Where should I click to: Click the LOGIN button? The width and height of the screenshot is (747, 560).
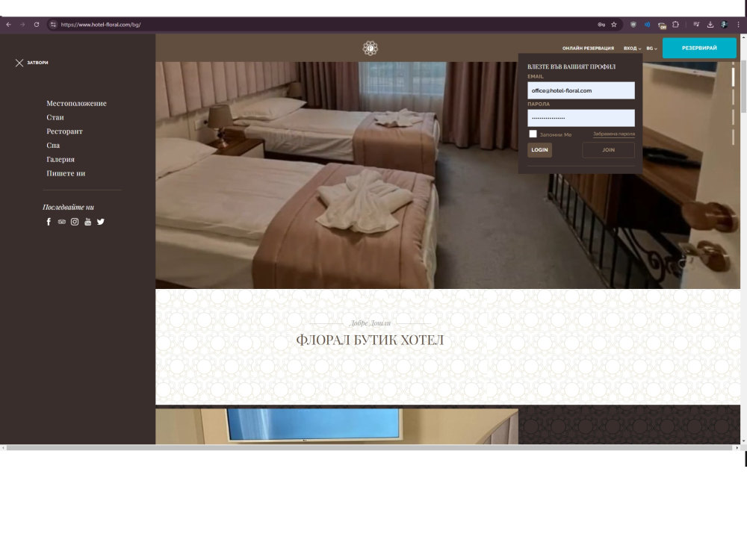point(539,150)
